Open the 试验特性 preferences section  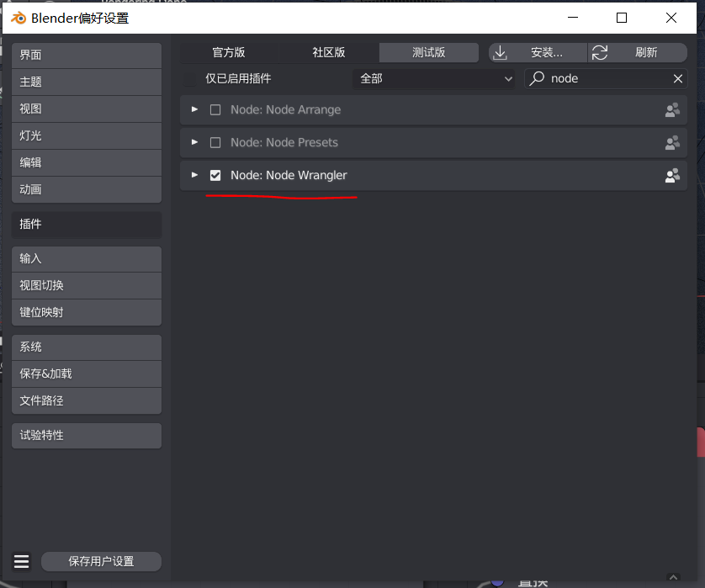tap(86, 436)
